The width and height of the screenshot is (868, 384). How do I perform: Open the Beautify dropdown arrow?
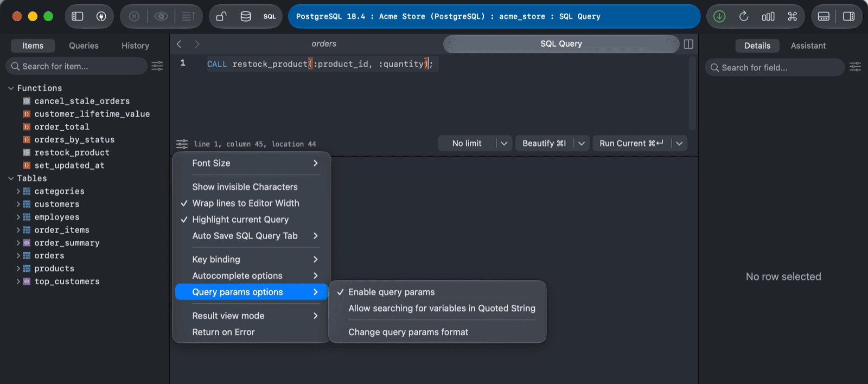(582, 143)
